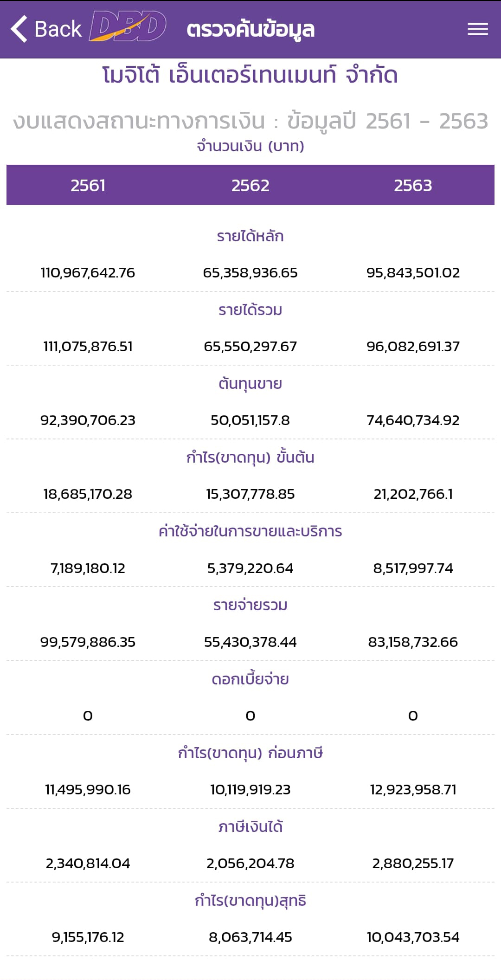
Task: Click the ตรวจค้นข้อมูล header title
Action: [x=250, y=29]
